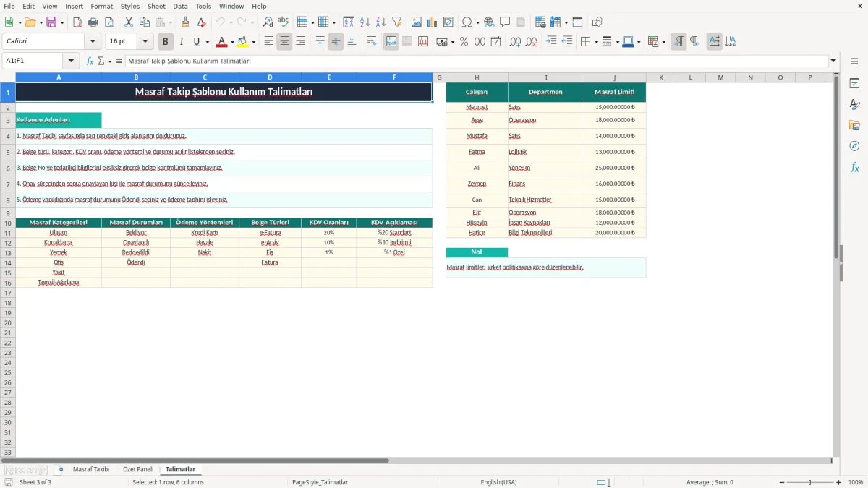Viewport: 868px width, 488px height.
Task: Open sidebar Navigator compass icon
Action: pos(854,147)
